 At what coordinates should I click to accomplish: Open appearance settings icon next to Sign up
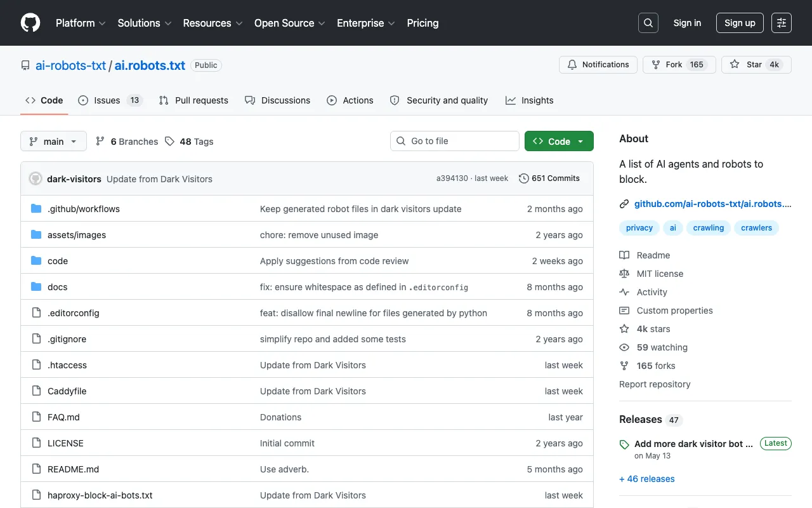tap(782, 23)
